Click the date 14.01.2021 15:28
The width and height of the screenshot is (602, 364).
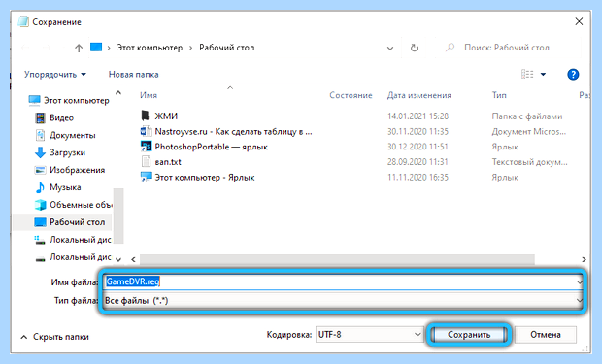pyautogui.click(x=418, y=116)
